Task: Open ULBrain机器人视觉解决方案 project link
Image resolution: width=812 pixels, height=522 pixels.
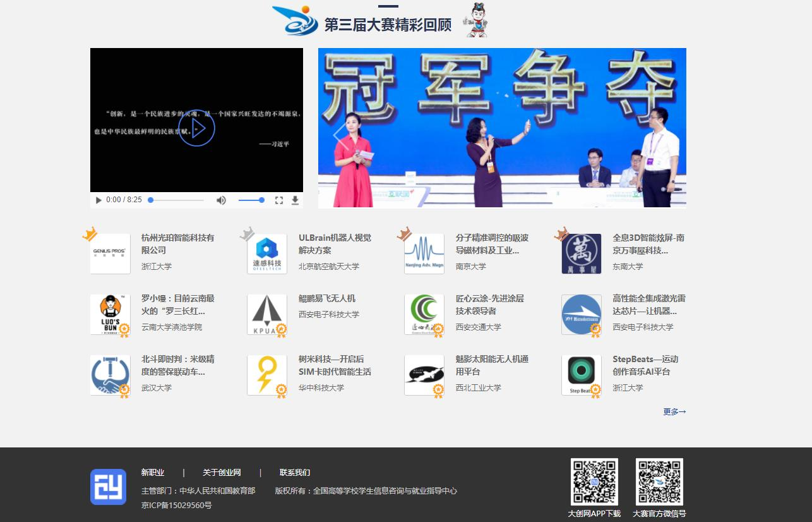Action: (335, 244)
